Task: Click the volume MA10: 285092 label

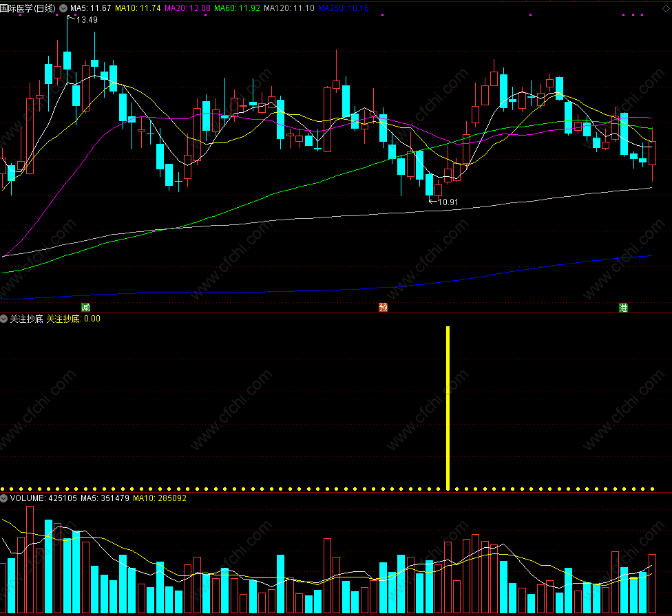Action: tap(160, 498)
